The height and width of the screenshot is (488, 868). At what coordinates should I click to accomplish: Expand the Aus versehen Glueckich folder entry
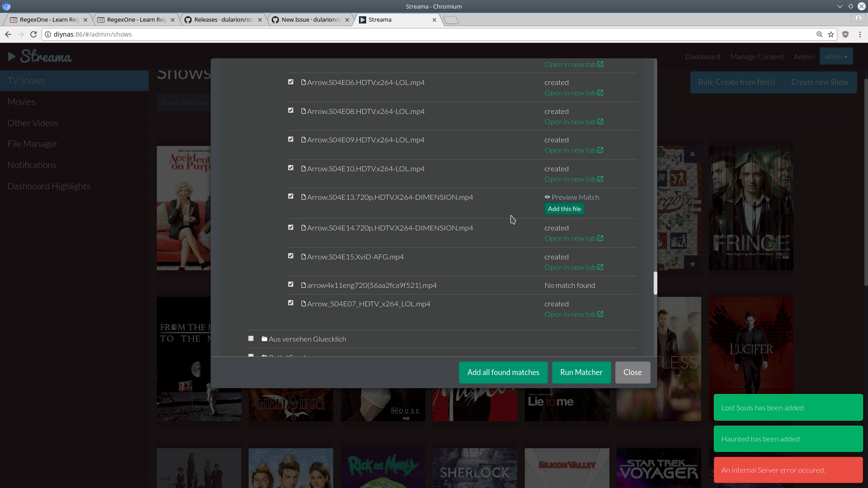[x=307, y=338]
